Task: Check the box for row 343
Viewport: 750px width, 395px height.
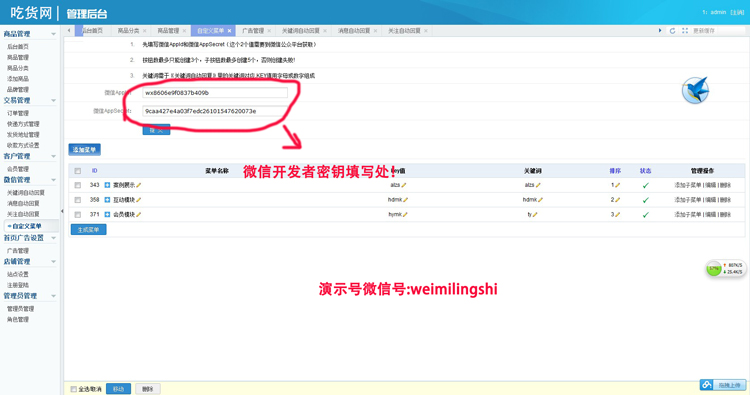Action: (77, 185)
